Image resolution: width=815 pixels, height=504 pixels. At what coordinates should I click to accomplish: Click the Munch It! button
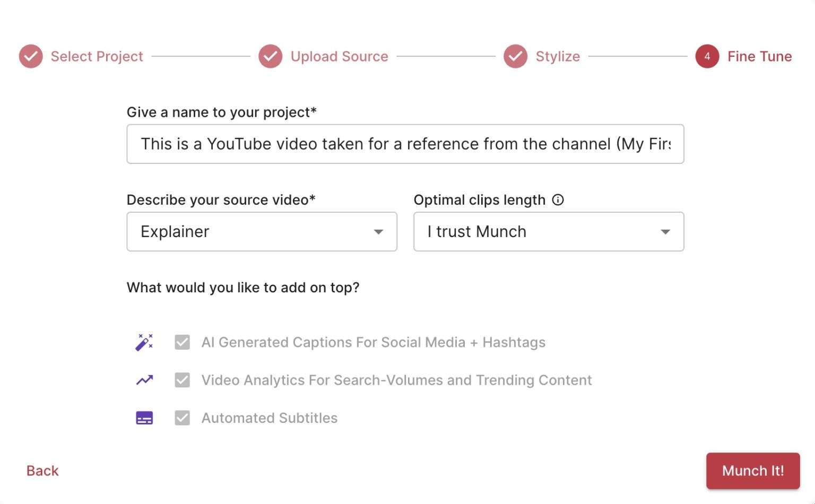[x=753, y=471]
